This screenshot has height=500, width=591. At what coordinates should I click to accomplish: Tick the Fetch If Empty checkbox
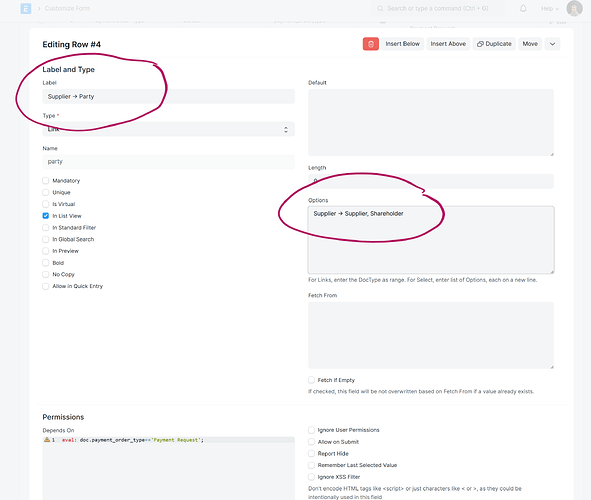[311, 380]
